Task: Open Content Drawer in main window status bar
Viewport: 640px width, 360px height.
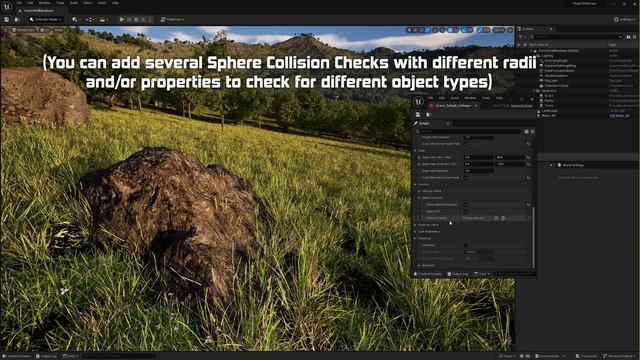Action: pos(17,356)
